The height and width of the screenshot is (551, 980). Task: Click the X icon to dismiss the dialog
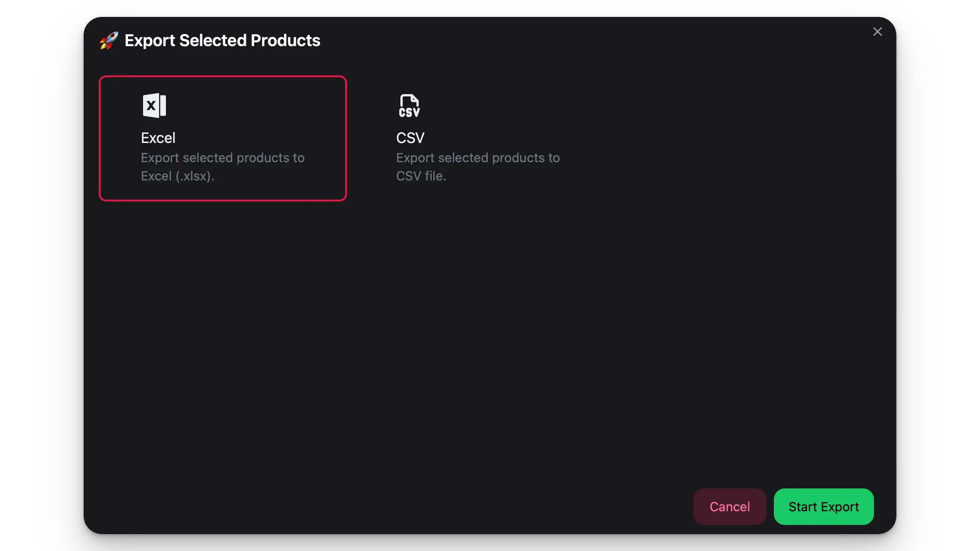coord(878,32)
